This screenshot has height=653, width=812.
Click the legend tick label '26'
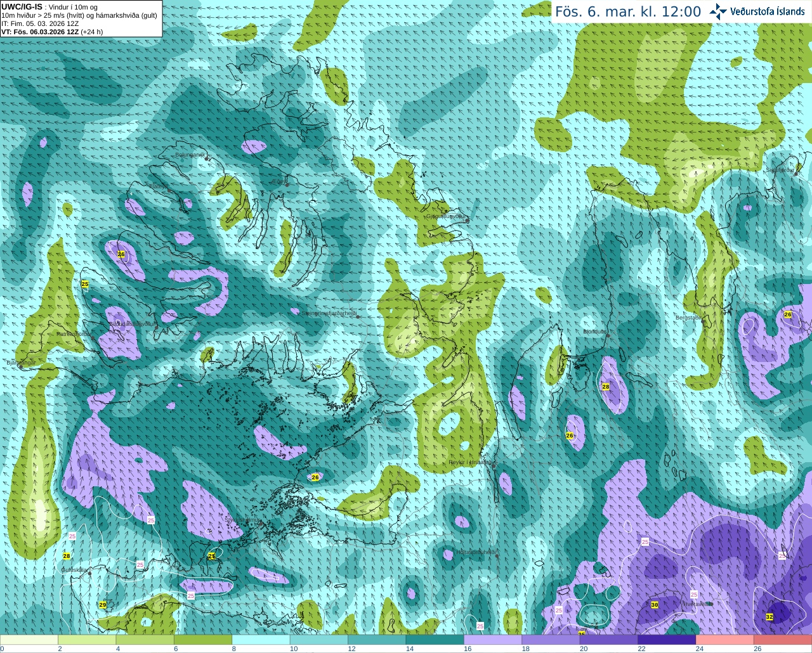(x=757, y=649)
